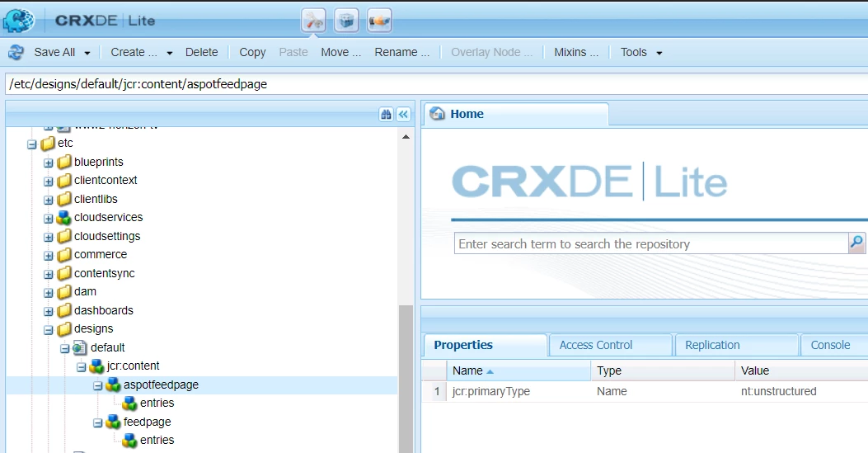The height and width of the screenshot is (453, 868).
Task: Expand the commerce tree node
Action: click(49, 256)
